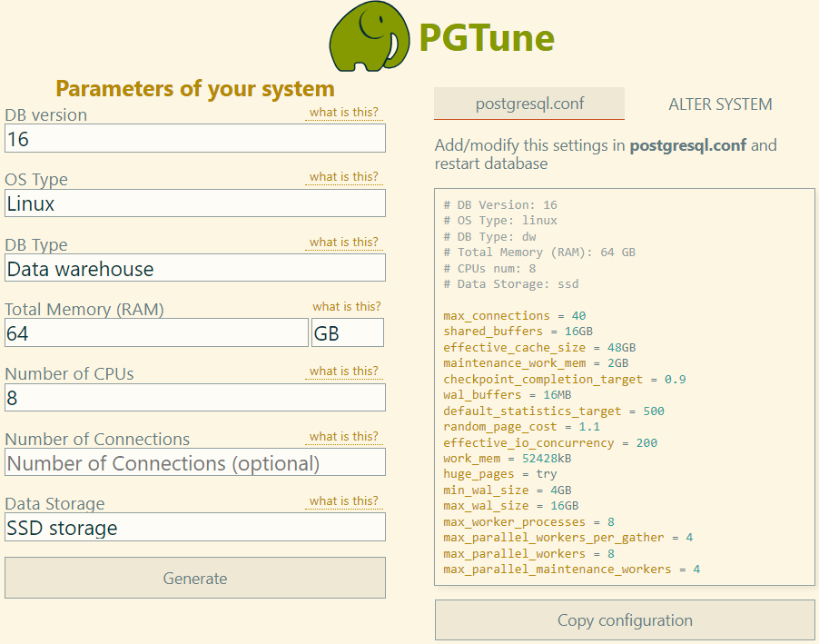
Task: Click the Number of CPUs field
Action: click(x=194, y=397)
